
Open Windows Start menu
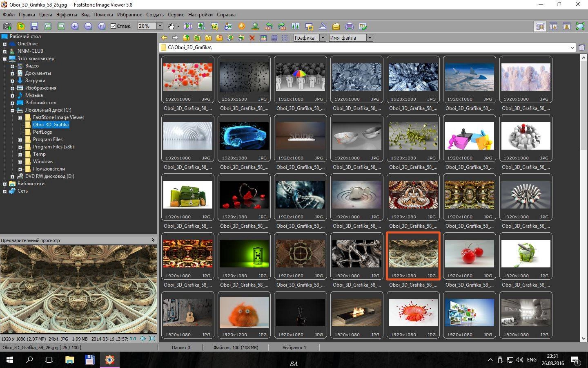tap(10, 360)
